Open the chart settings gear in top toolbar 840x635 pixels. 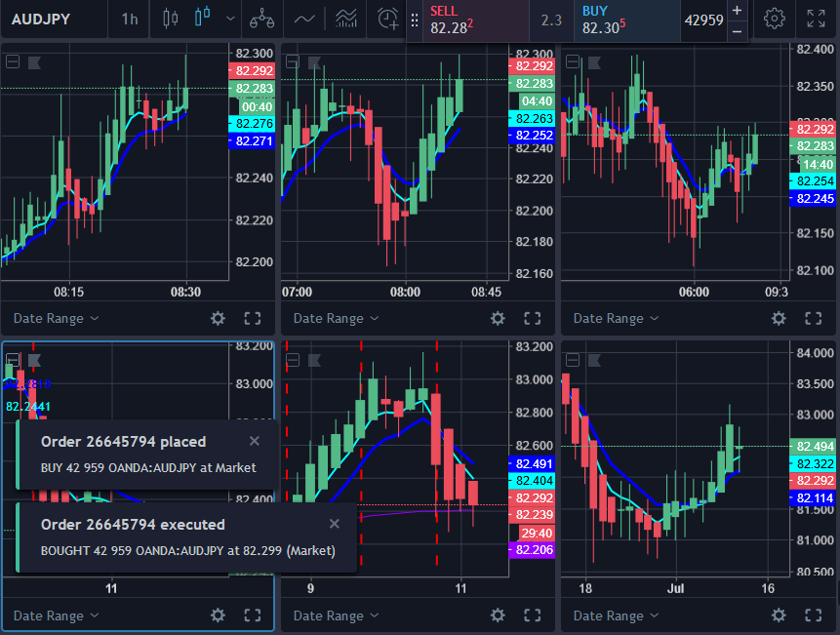tap(775, 19)
